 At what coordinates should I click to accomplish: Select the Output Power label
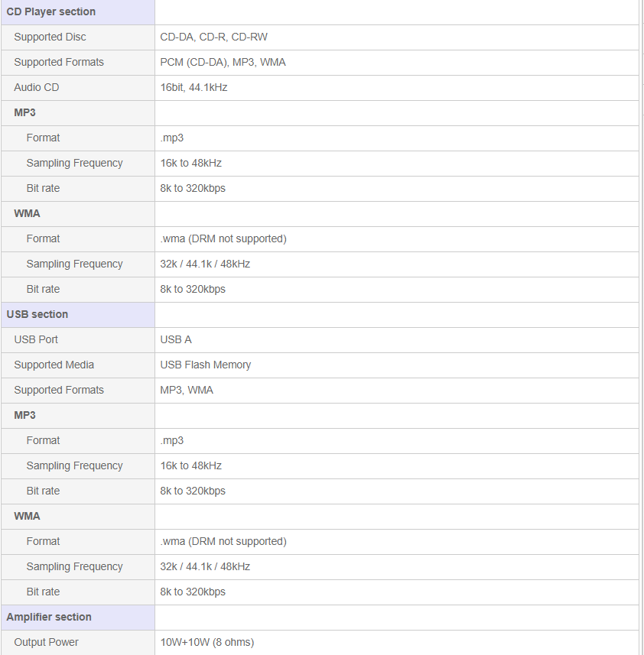[x=47, y=642]
